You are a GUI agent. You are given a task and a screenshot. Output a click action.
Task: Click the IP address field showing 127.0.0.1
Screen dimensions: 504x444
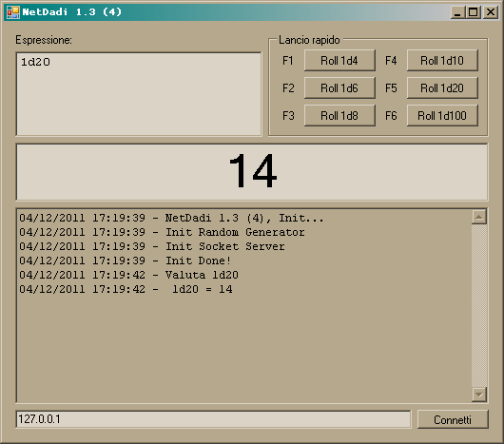[213, 419]
